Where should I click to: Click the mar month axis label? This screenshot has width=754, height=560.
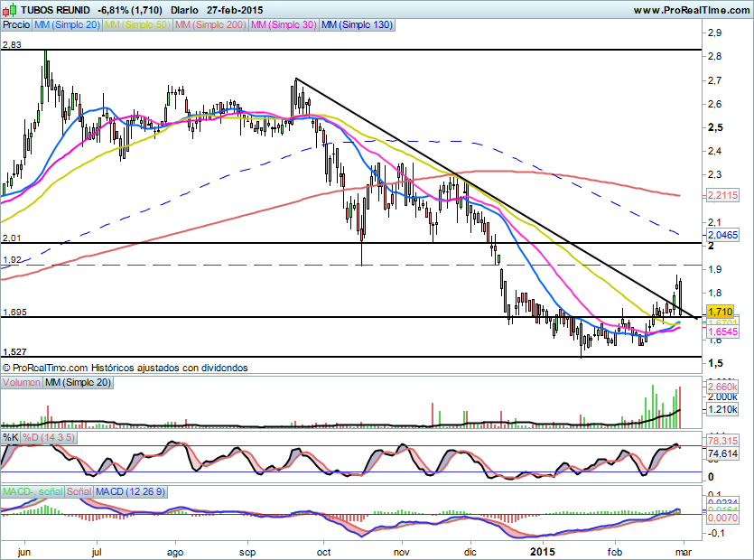[x=684, y=552]
